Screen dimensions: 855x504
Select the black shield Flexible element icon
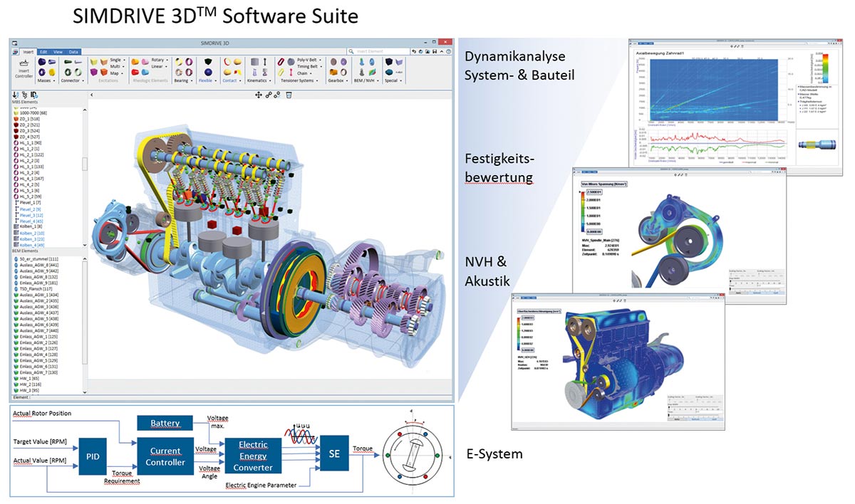tap(207, 61)
